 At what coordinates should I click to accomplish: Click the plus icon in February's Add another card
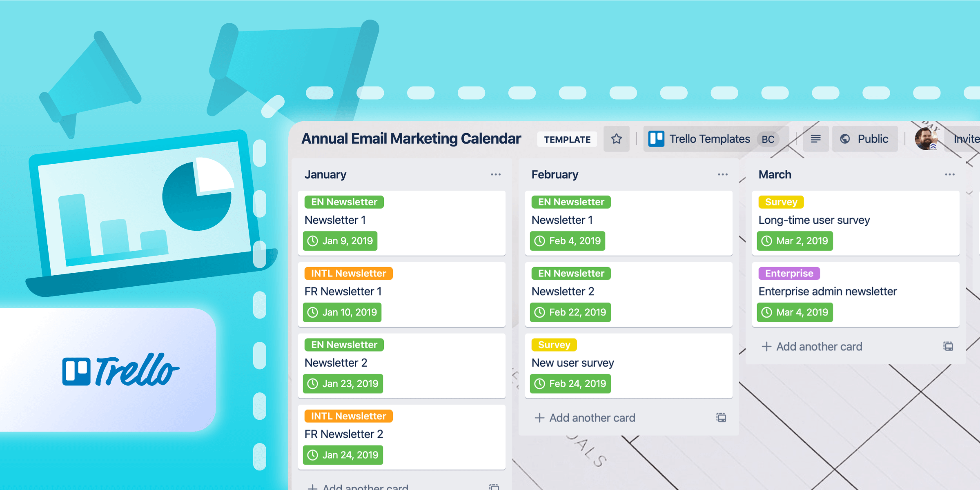point(539,418)
